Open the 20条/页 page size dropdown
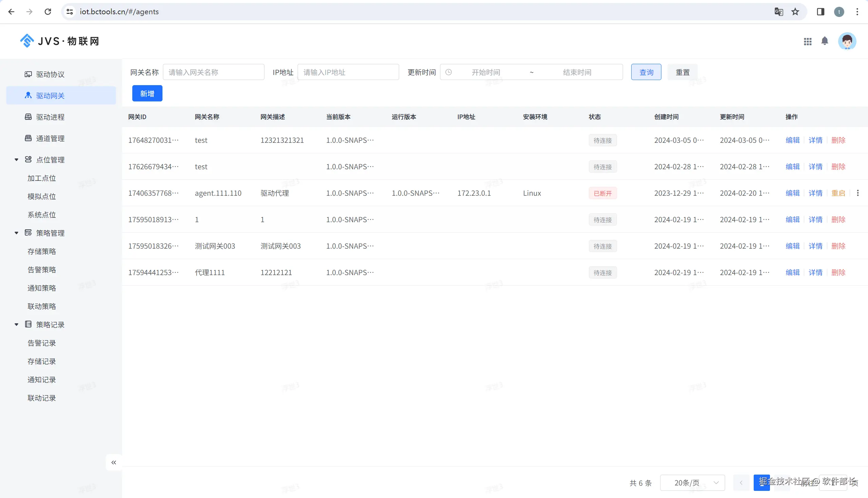Screen dimensions: 868x498 coord(692,483)
